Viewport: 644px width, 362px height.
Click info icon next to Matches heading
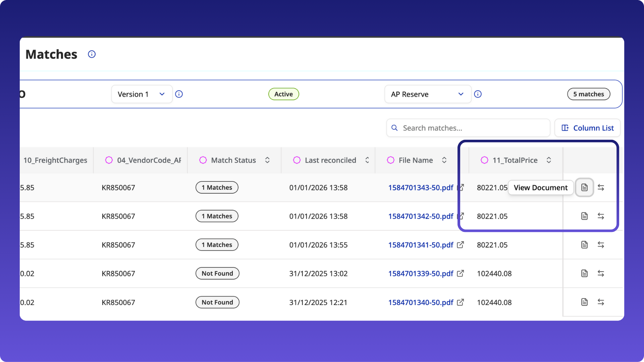pyautogui.click(x=92, y=54)
